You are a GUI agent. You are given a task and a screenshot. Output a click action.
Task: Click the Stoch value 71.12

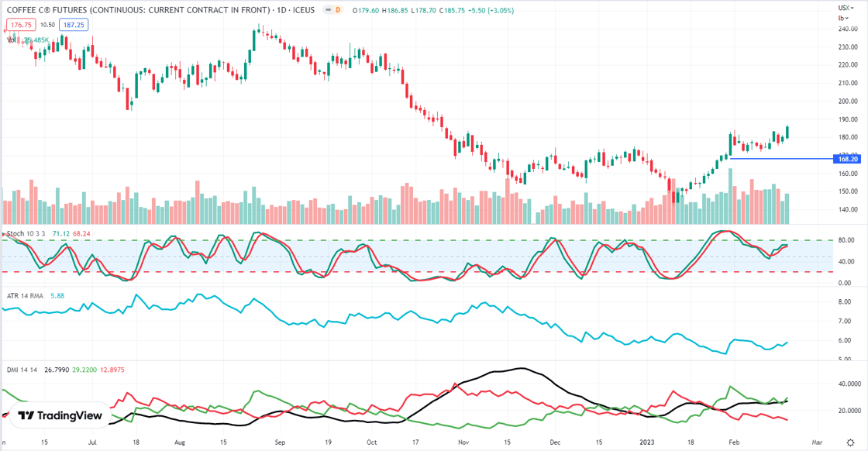[61, 233]
